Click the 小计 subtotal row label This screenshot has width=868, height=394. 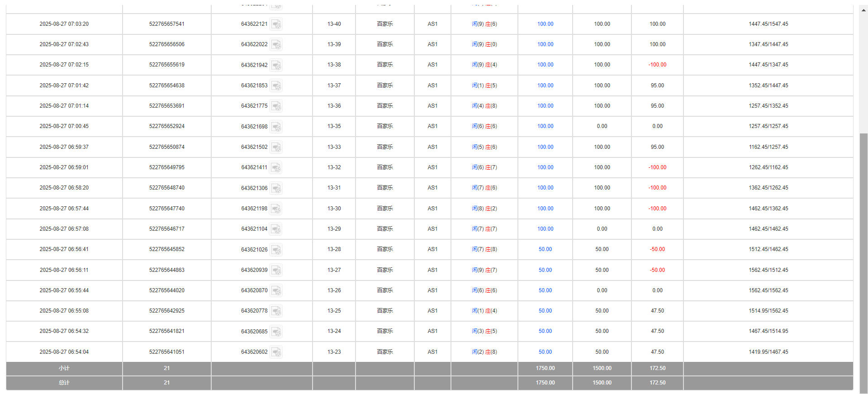click(x=64, y=368)
